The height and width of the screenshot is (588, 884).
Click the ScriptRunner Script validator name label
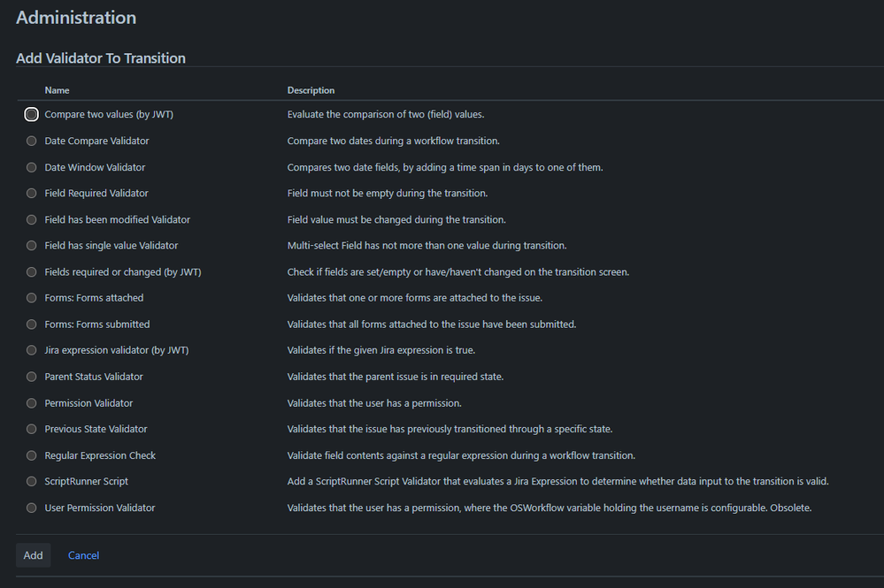(87, 482)
